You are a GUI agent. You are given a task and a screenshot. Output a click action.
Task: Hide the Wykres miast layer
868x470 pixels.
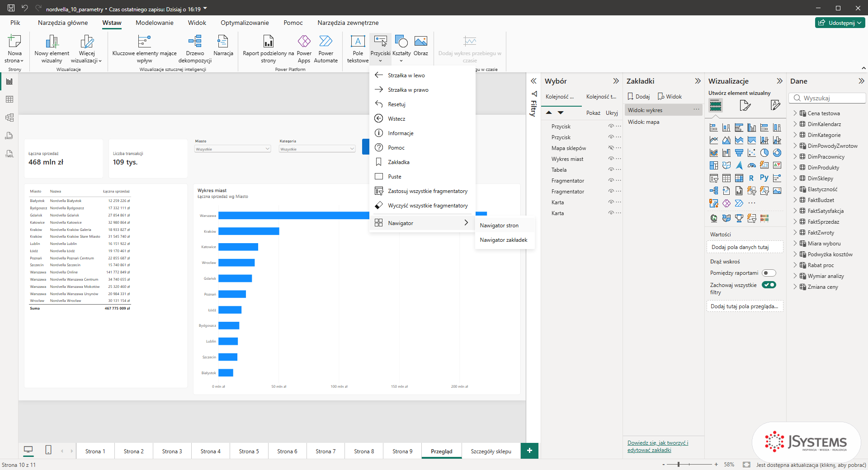coord(611,159)
